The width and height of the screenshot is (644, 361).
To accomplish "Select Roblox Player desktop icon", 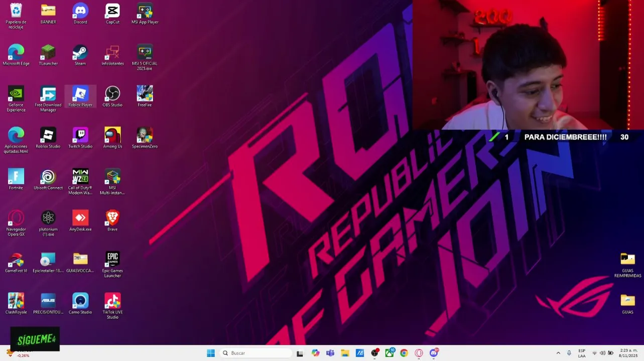I will 80,97.
